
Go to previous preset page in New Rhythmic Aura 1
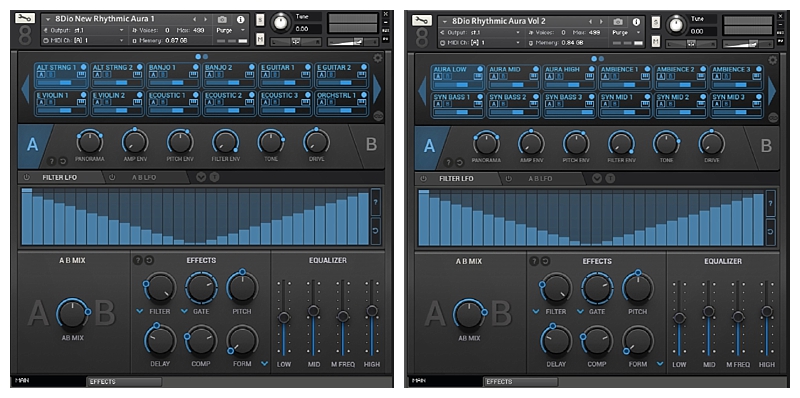[26, 89]
